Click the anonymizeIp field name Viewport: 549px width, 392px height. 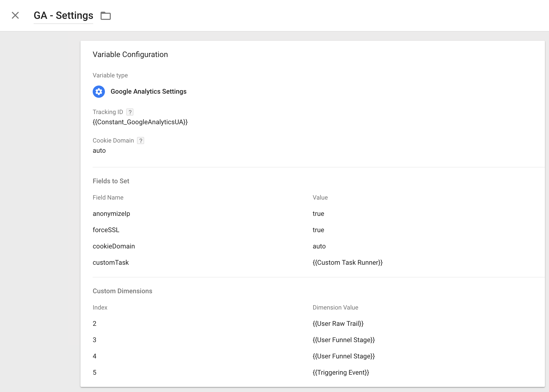[x=111, y=214]
